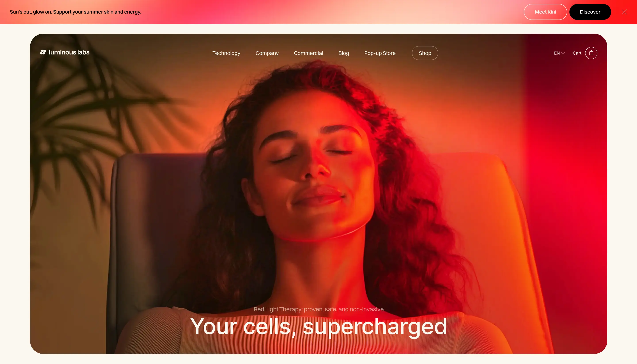The width and height of the screenshot is (637, 364).
Task: Expand the language chevron beside EN
Action: pyautogui.click(x=563, y=53)
